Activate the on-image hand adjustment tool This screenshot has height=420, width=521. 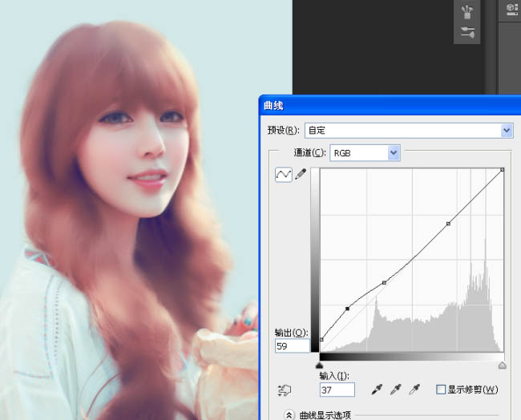click(283, 390)
